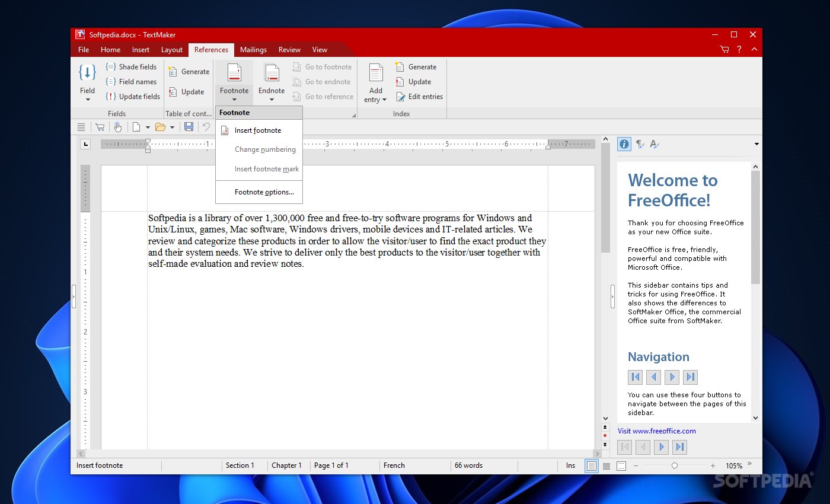
Task: Click the tab stop type selector on ruler
Action: point(85,143)
